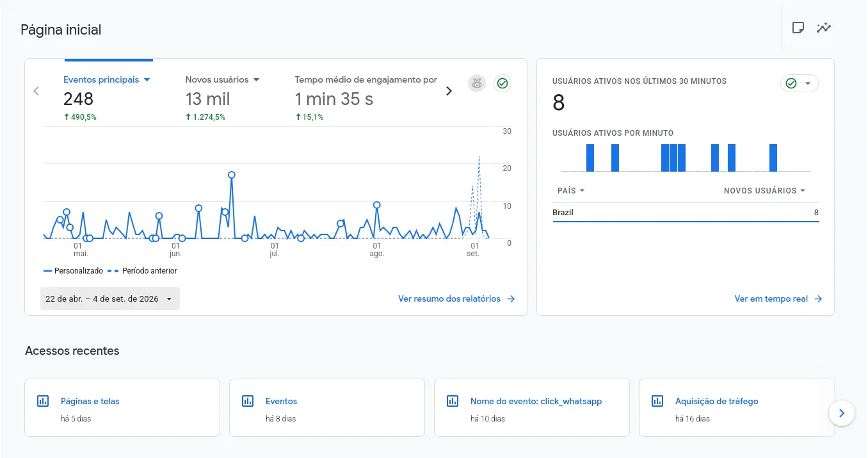
Task: Open the annotations note icon
Action: coord(798,28)
